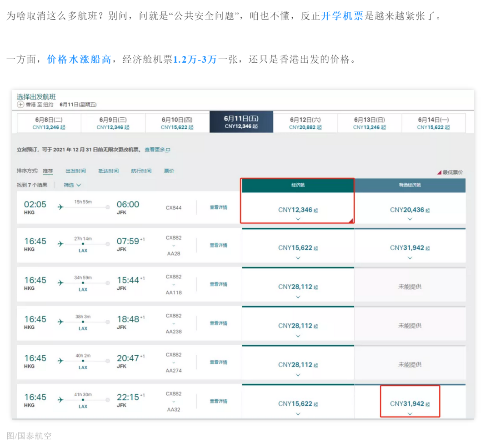
Task: View details for flight CX882 AA238
Action: tap(219, 323)
